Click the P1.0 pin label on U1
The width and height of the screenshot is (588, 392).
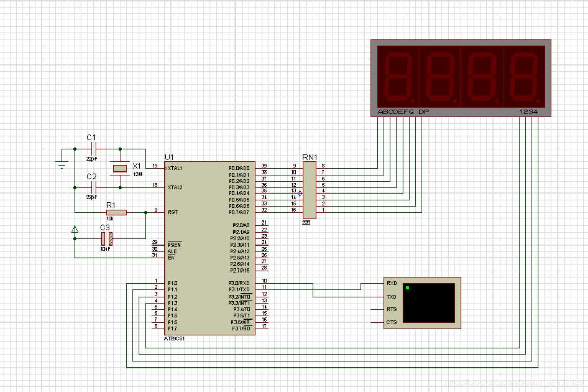coord(173,283)
